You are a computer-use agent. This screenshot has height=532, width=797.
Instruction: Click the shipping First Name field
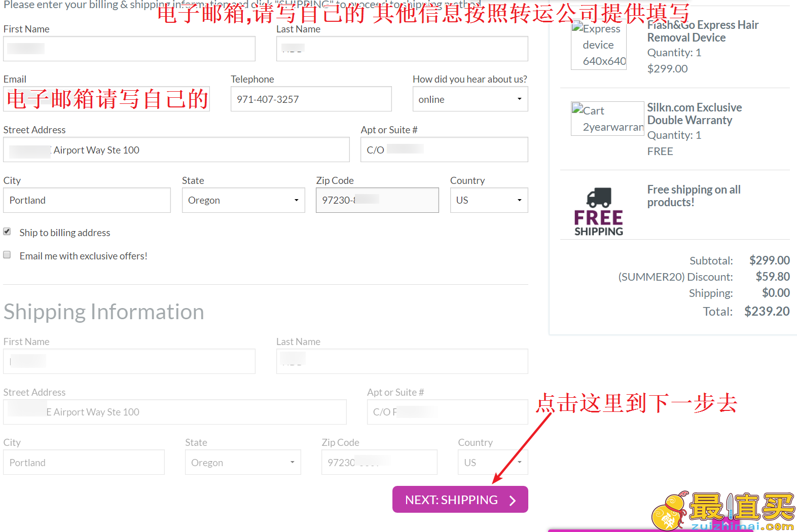pos(129,361)
